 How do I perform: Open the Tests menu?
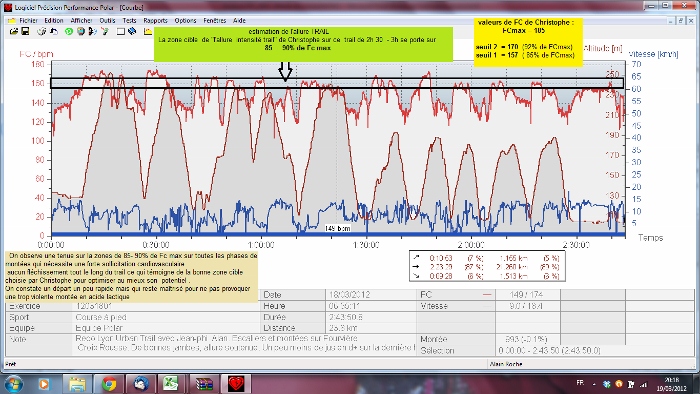129,21
